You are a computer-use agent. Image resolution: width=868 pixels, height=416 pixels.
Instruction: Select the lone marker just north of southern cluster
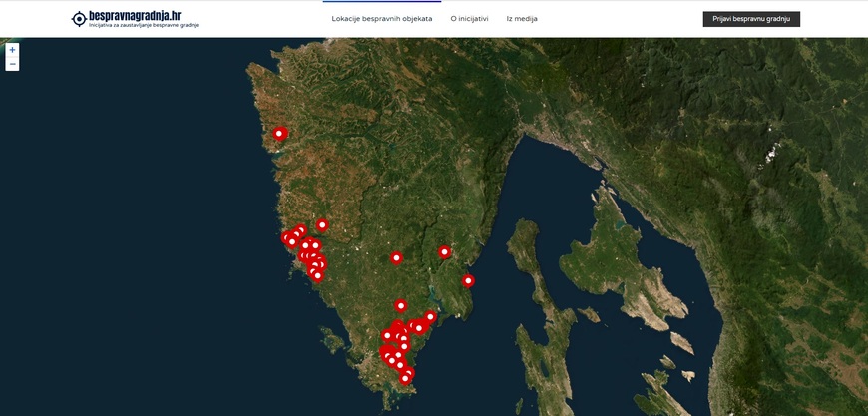coord(401,305)
